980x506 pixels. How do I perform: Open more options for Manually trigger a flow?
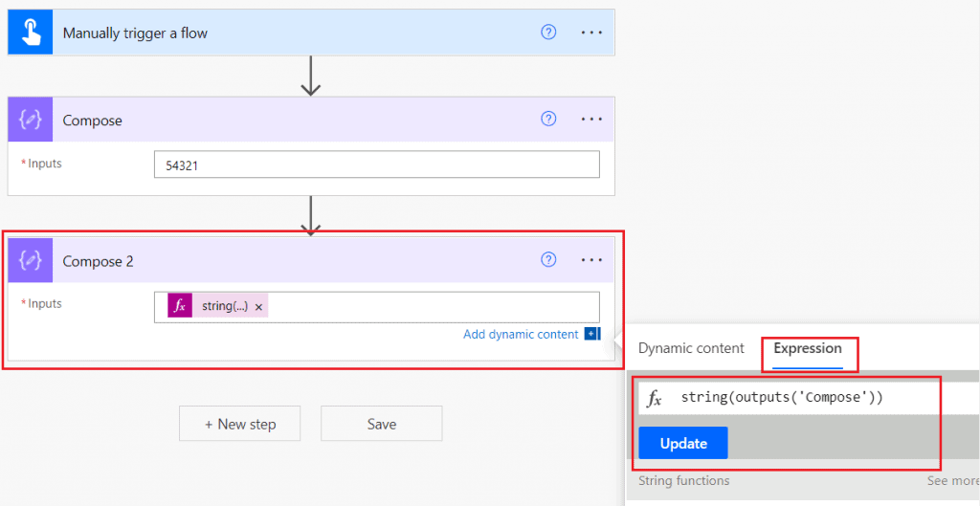point(591,33)
